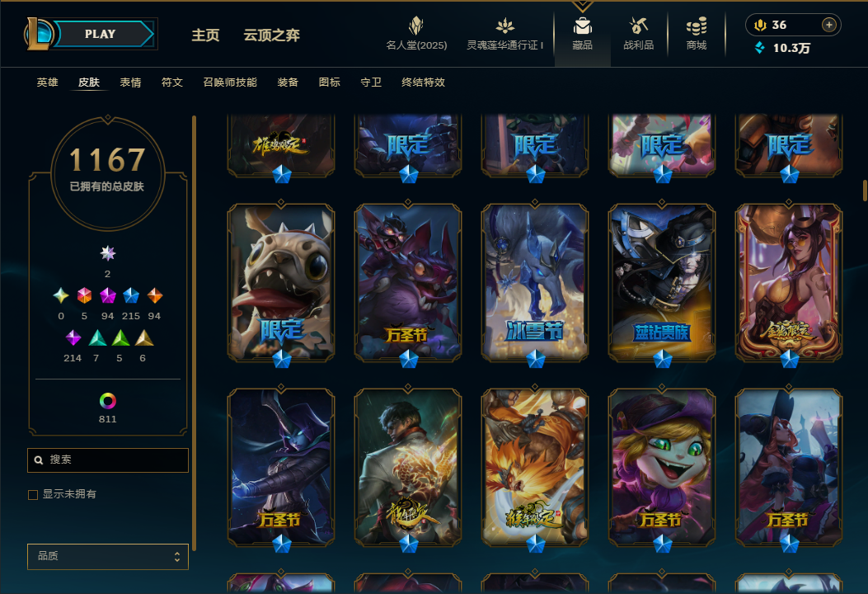Open 灵魂莲华通行证 lotus icon

point(504,26)
